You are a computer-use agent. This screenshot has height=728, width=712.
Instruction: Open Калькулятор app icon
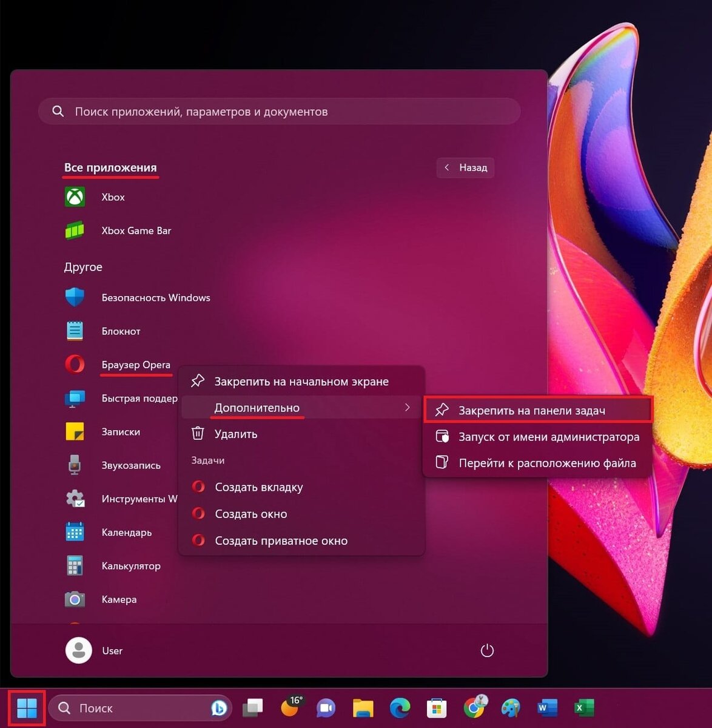75,565
